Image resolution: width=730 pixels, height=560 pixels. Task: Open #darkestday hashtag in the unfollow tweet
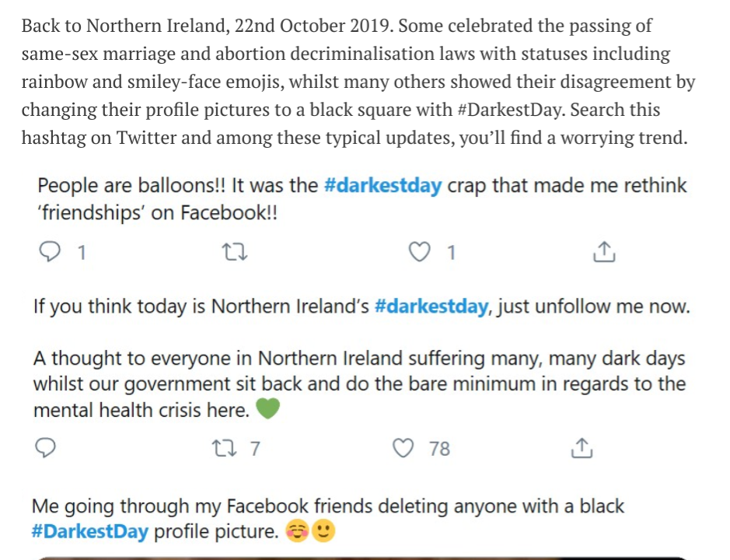click(431, 306)
